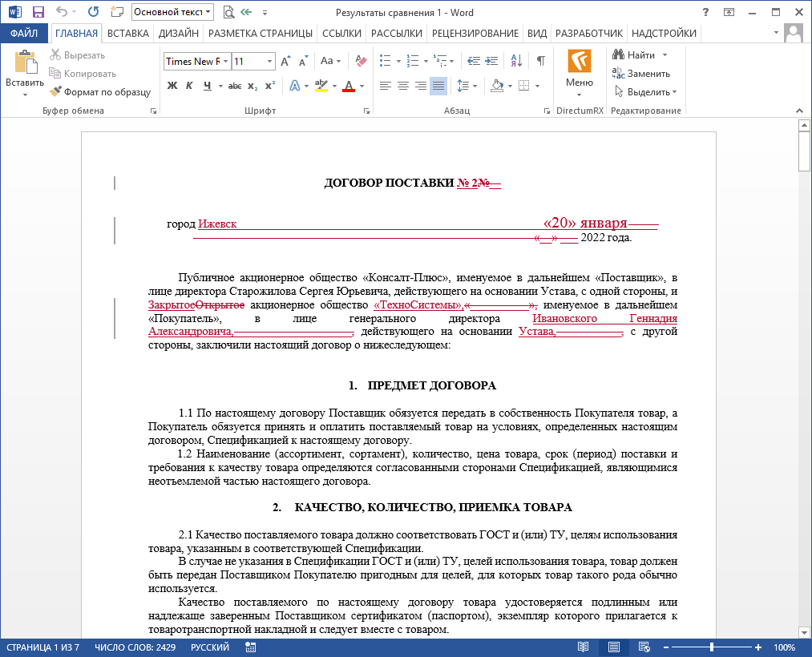Align text right

coord(421,86)
